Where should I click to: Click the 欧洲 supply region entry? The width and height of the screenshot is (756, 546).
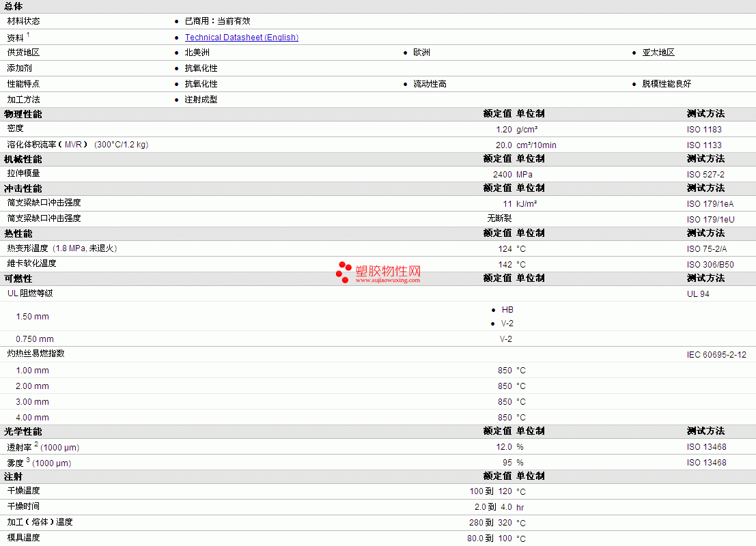(422, 53)
